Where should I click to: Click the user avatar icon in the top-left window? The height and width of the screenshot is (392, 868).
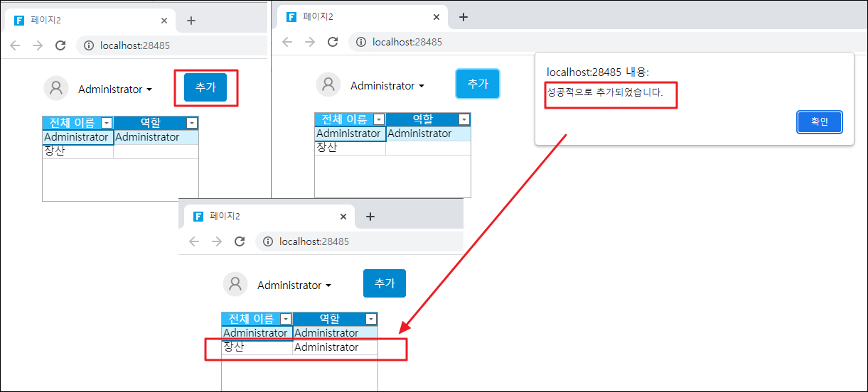(x=56, y=89)
